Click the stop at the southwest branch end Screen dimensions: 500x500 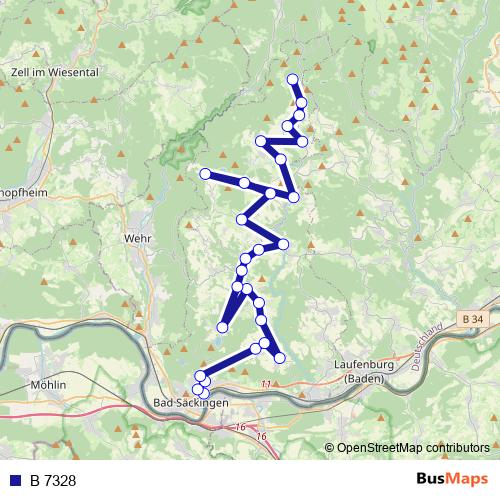pyautogui.click(x=222, y=327)
